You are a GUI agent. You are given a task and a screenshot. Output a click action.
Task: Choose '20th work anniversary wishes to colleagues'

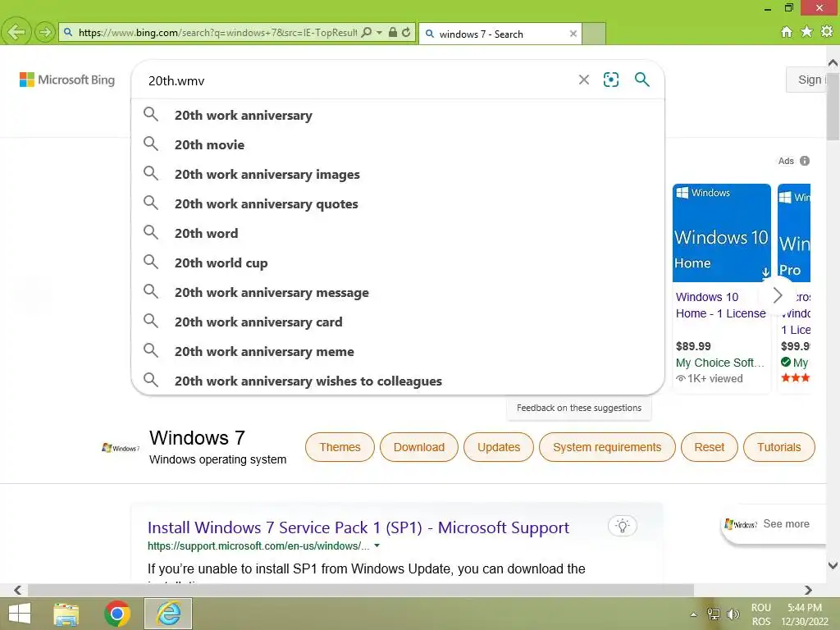398,381
